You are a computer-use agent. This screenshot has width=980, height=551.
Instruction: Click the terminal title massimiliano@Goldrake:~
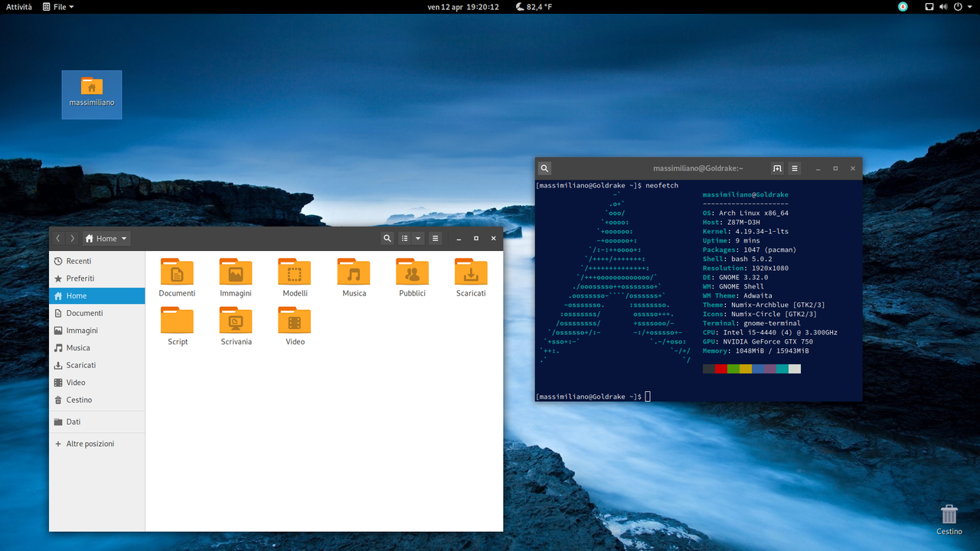698,168
